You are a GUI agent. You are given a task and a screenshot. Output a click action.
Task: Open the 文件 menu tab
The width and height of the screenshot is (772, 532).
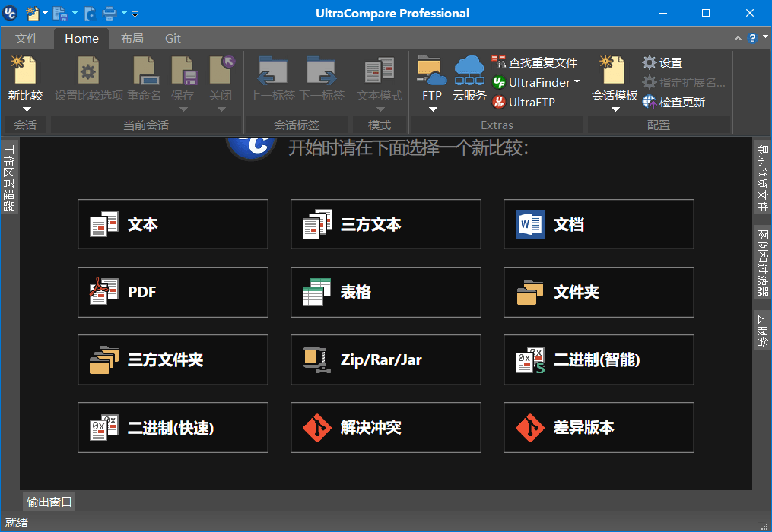pyautogui.click(x=27, y=39)
